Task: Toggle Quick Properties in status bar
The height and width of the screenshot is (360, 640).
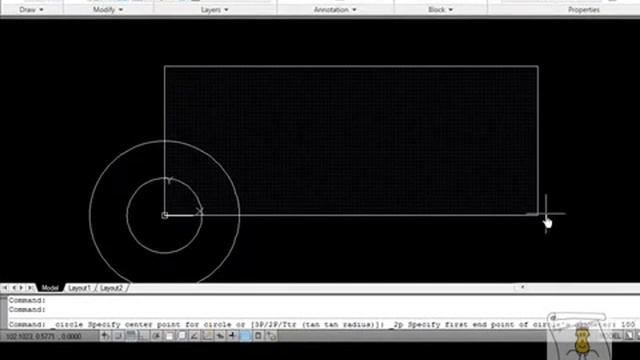Action: (x=258, y=336)
